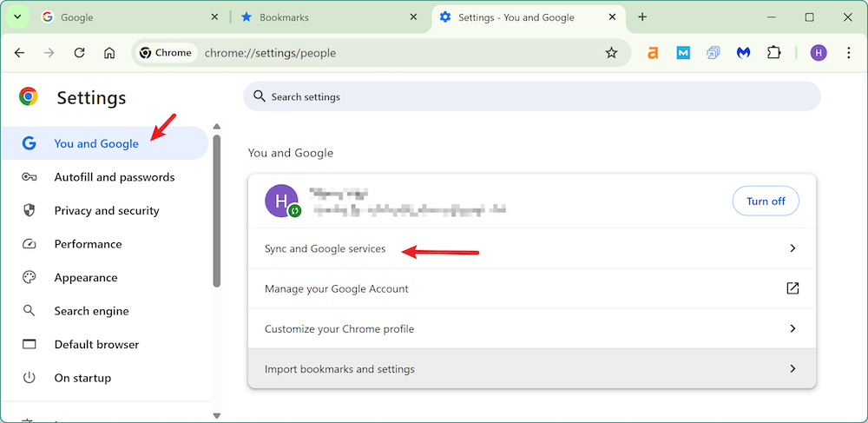The image size is (868, 423).
Task: Click the chrome://settings/people address bar
Action: pos(381,53)
